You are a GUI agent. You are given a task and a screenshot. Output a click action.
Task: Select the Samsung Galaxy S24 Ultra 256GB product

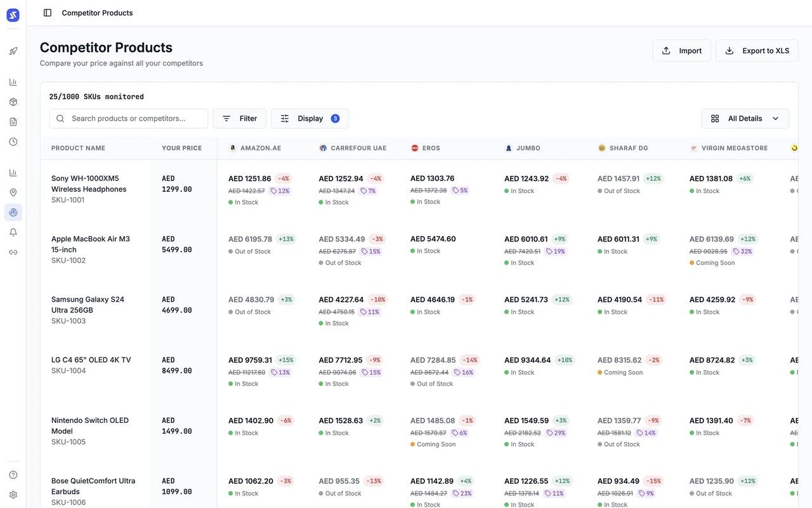pos(88,305)
